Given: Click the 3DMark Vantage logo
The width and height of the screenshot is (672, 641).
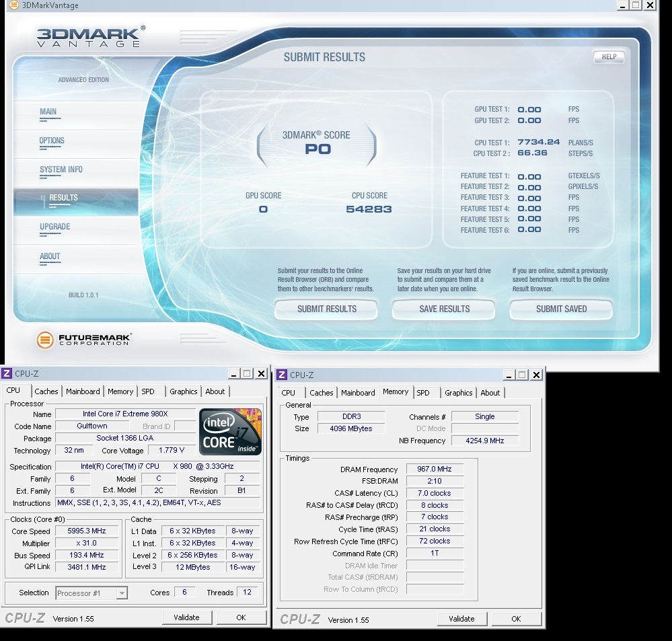Looking at the screenshot, I should [89, 37].
